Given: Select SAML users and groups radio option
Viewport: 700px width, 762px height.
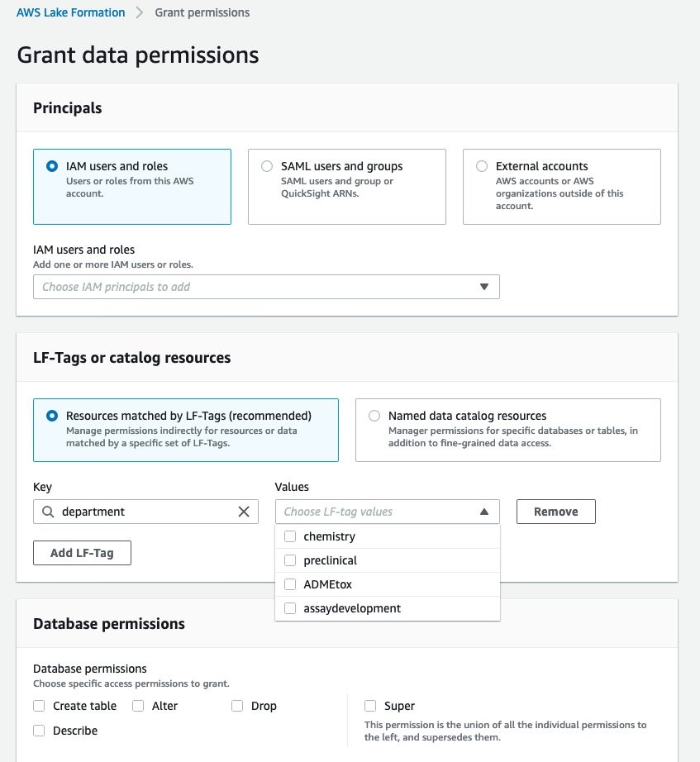Looking at the screenshot, I should [x=267, y=166].
